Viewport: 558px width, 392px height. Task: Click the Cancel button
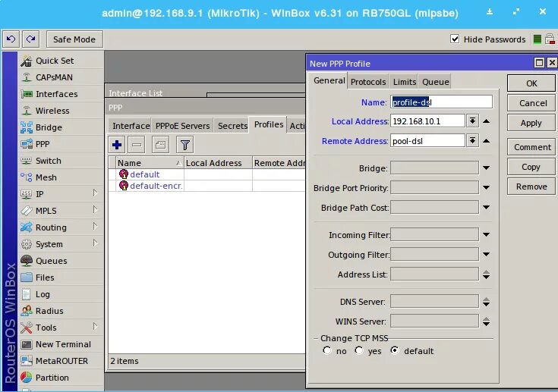pos(531,103)
